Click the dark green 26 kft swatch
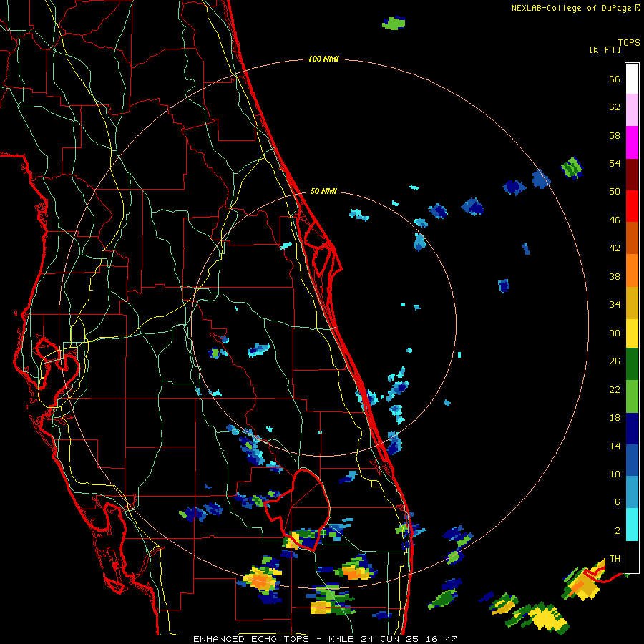This screenshot has width=644, height=644. 632,364
